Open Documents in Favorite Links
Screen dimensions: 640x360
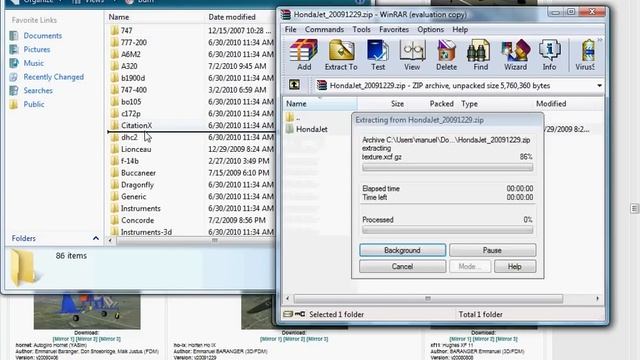tap(42, 36)
